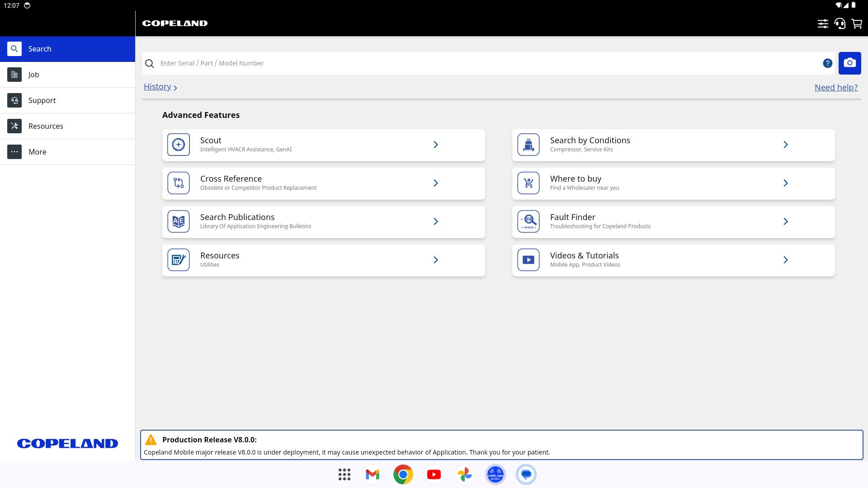Click the Videos & Tutorials play icon

pos(528,260)
